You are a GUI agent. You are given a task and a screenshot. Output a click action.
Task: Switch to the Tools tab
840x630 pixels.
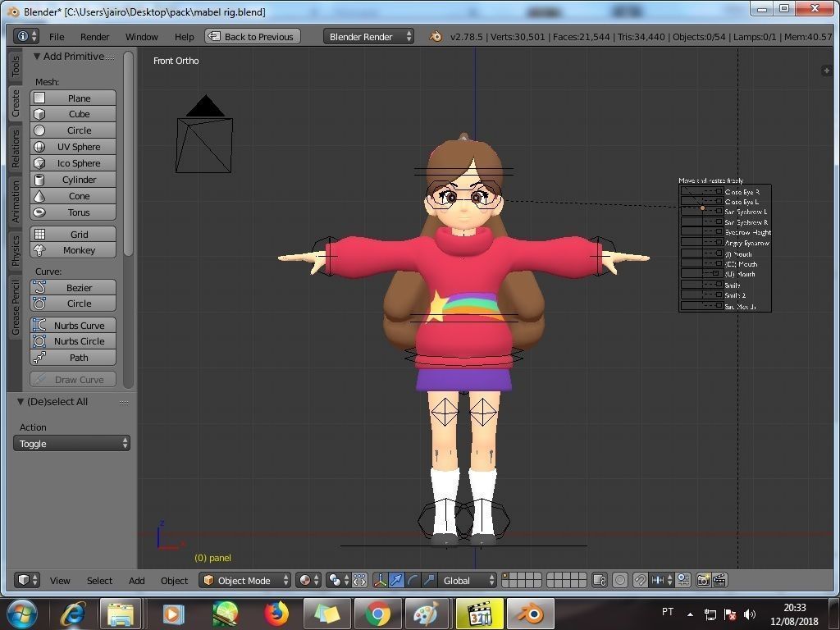16,66
